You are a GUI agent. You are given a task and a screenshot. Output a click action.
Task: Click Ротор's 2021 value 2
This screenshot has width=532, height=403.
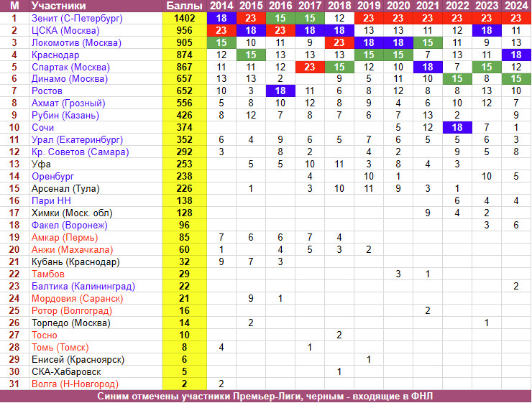tap(428, 310)
